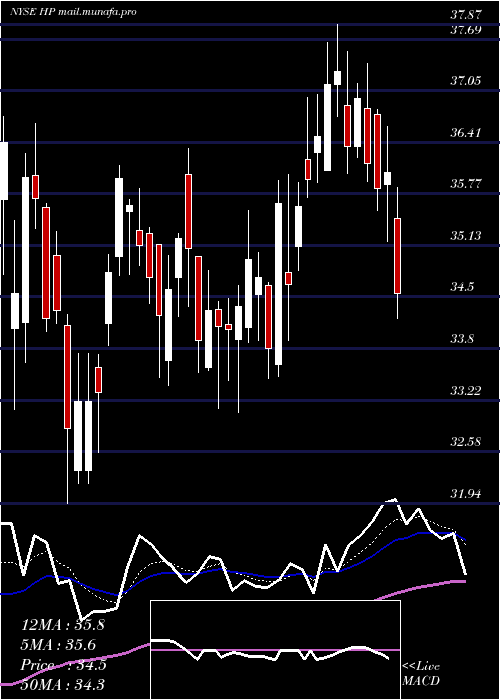Viewport: 500px width, 700px height.
Task: Click the 31.94 price axis label
Action: (x=466, y=494)
